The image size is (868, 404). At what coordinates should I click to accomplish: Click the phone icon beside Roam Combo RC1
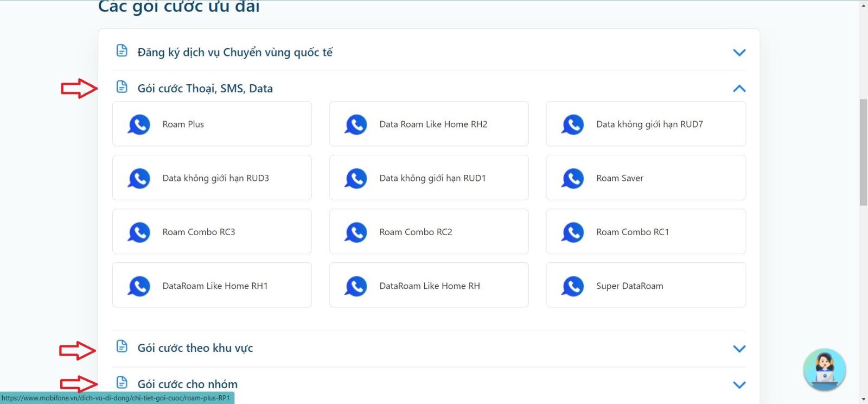point(573,232)
